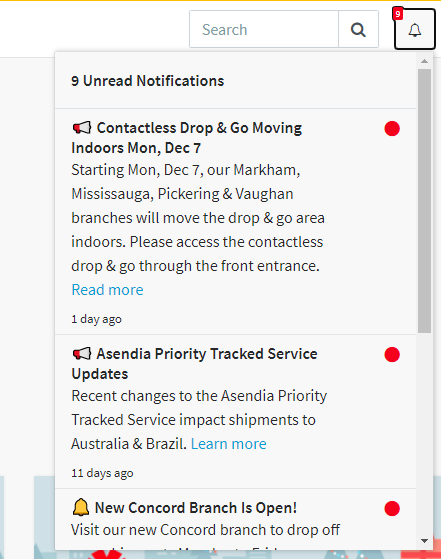This screenshot has height=559, width=441.
Task: Click the notifications panel scrollbar thumb
Action: coord(424,201)
